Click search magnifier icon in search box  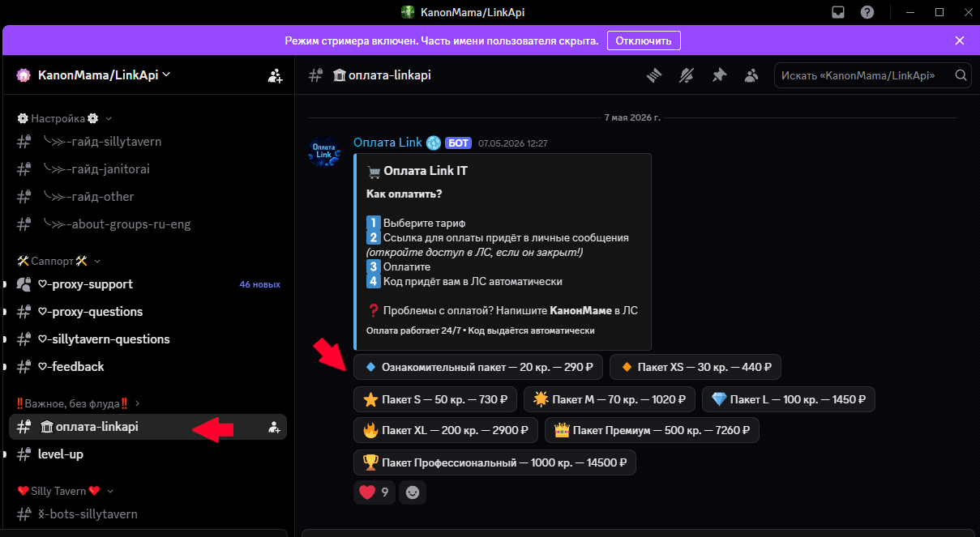(x=961, y=75)
